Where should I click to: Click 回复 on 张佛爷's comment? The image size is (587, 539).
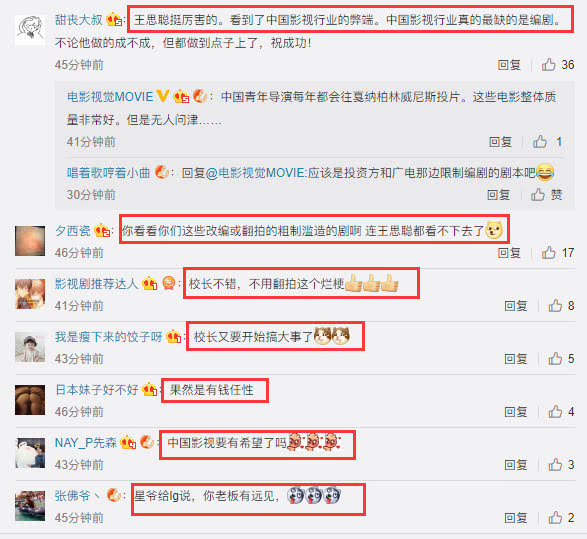pos(516,518)
